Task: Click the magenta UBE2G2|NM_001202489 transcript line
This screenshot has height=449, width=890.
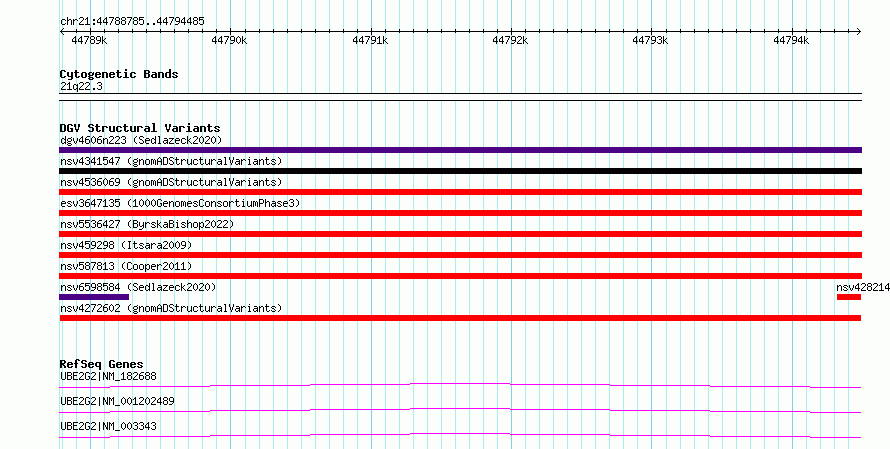Action: (460, 410)
